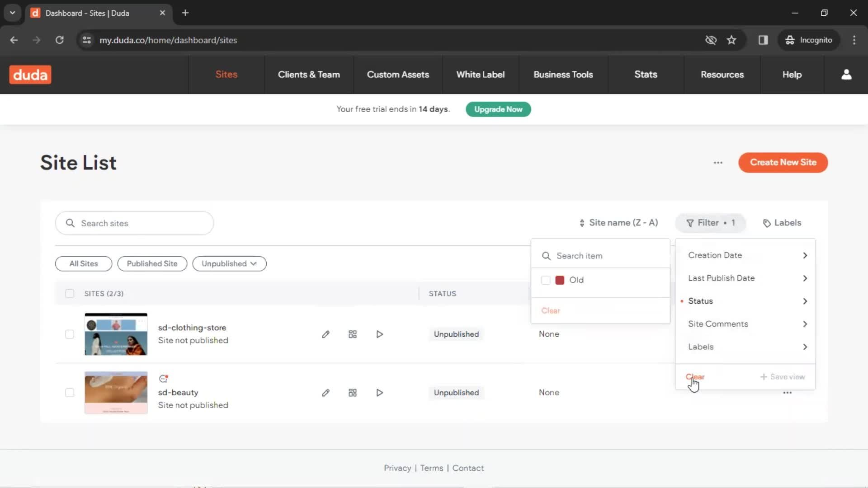Open the Contact footer link

click(x=468, y=468)
